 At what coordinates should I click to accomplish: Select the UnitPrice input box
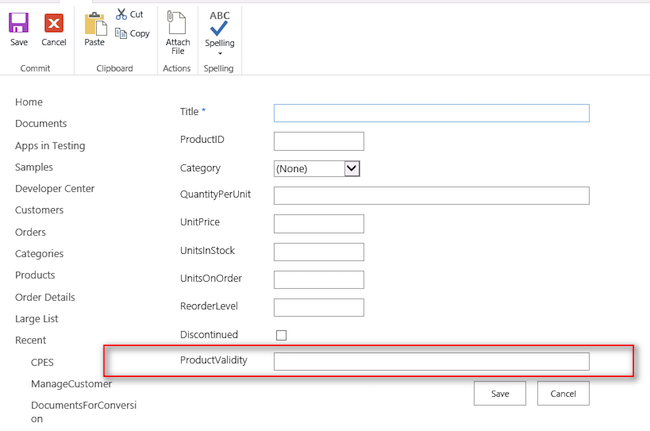318,223
